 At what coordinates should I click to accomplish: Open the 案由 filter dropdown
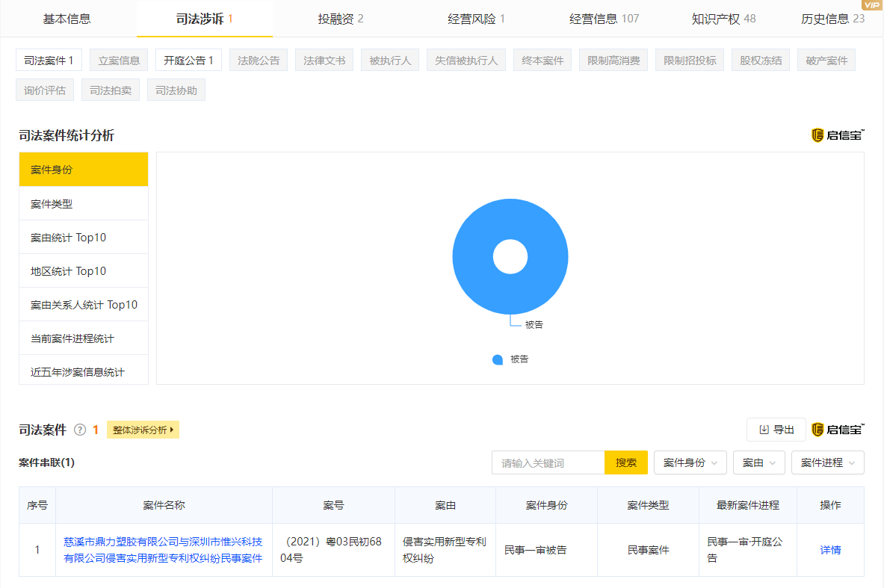click(758, 462)
